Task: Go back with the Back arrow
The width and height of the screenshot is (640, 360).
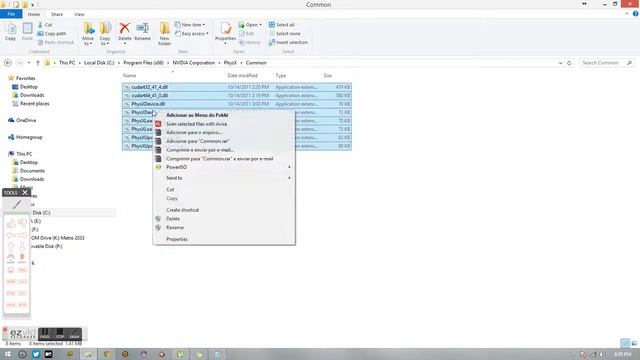Action: click(8, 63)
